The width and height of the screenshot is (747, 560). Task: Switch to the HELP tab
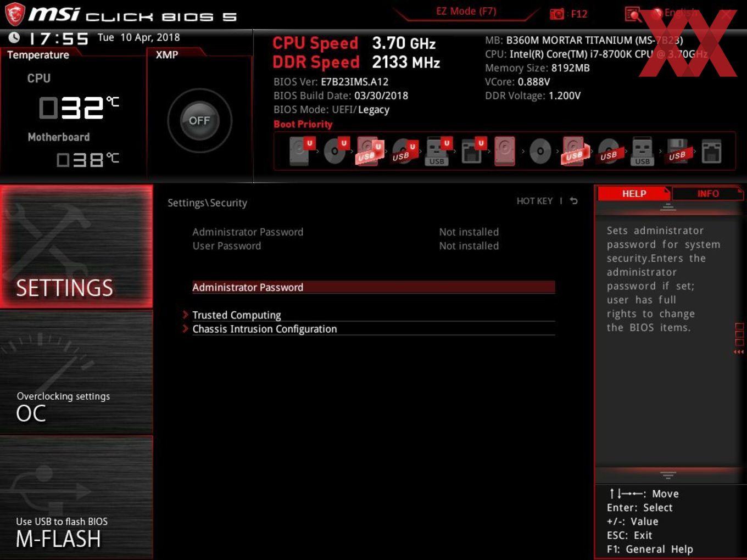[x=634, y=193]
